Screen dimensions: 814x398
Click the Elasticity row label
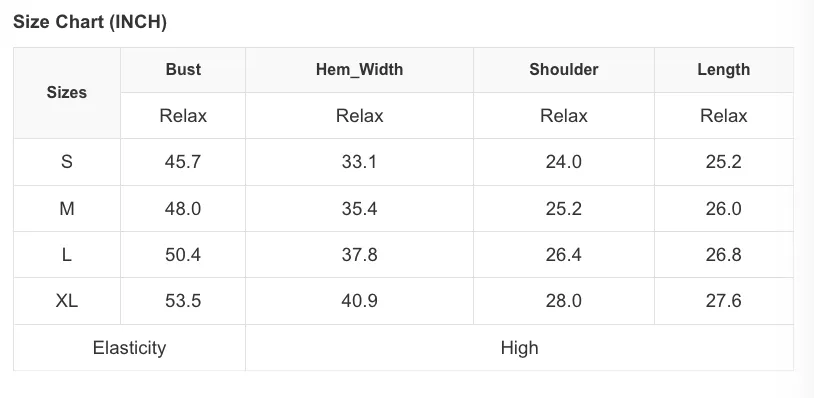129,348
